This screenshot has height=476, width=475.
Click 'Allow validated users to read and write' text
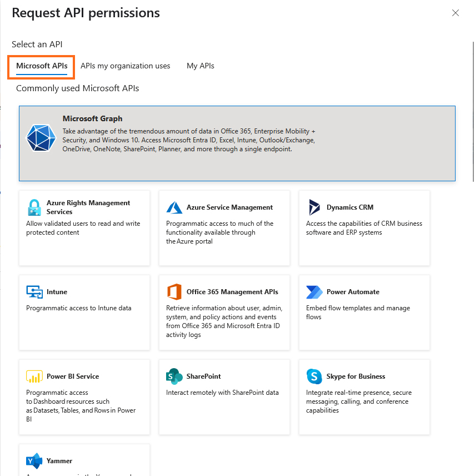(83, 224)
